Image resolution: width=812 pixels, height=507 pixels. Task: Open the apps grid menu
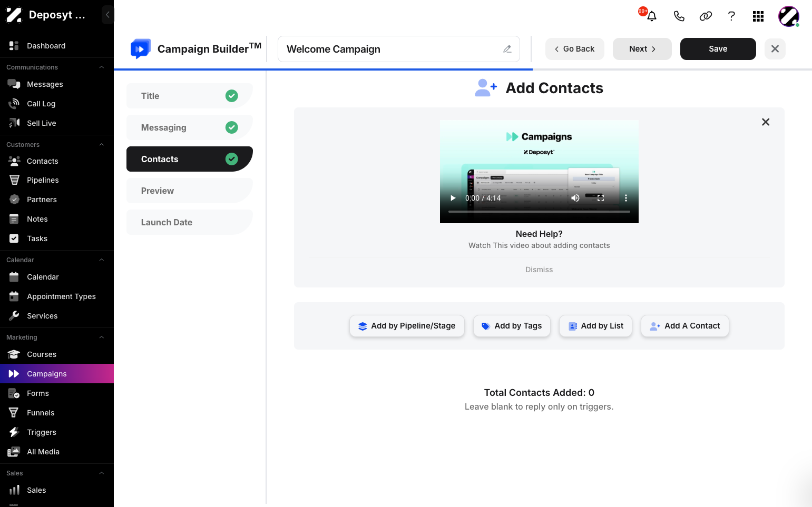pos(758,16)
